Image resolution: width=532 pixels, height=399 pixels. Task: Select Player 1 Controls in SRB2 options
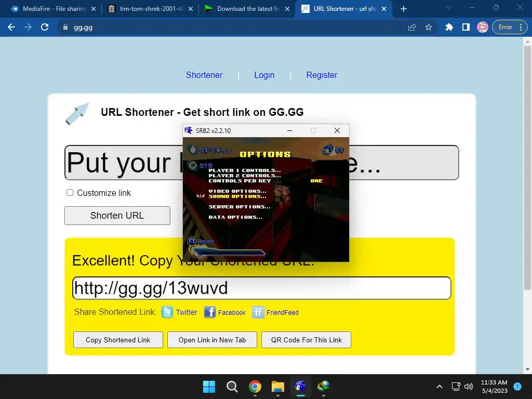click(245, 170)
